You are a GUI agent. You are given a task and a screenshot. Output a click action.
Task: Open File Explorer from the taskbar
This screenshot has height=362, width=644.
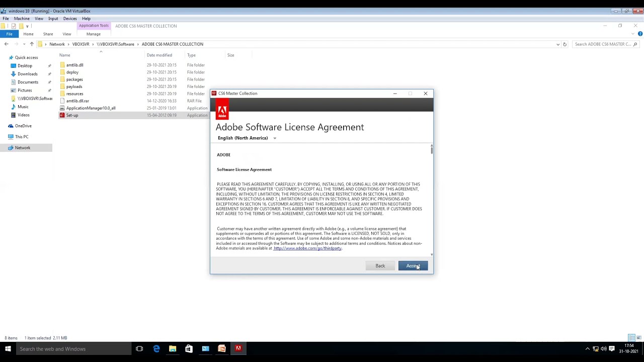coord(173,349)
